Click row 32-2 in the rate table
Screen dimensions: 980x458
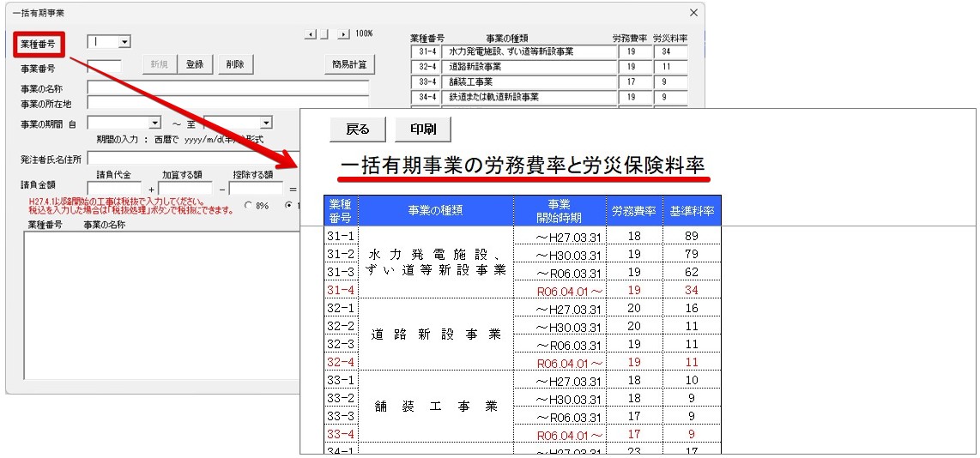coord(523,326)
